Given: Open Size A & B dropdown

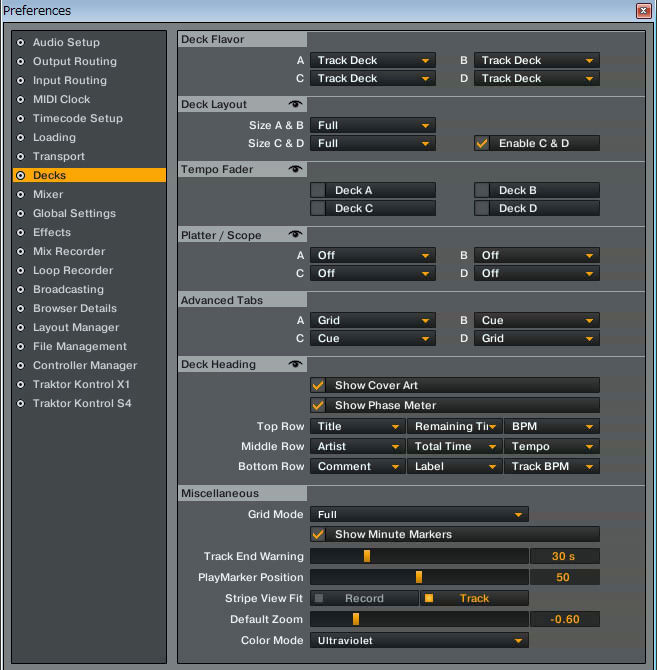Looking at the screenshot, I should (373, 125).
